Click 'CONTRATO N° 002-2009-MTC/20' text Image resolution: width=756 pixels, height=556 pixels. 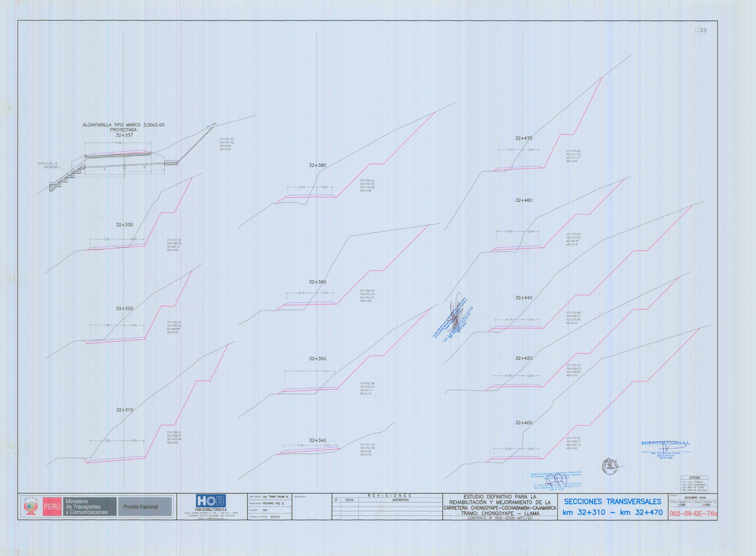coord(500,518)
